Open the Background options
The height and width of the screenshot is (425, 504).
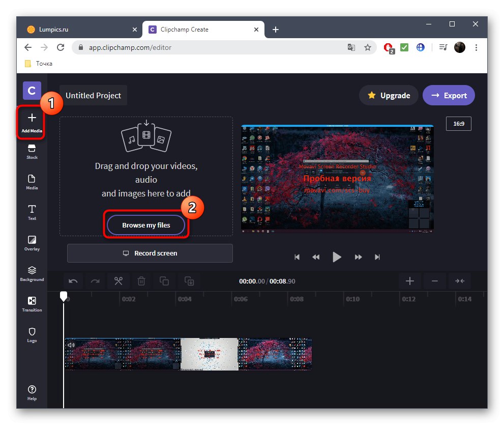pos(32,273)
